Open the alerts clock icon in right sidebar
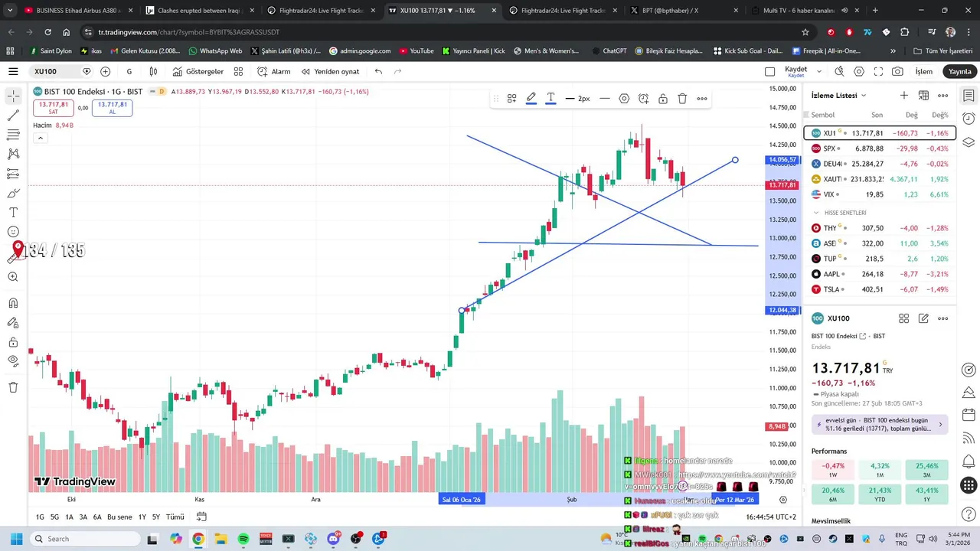The height and width of the screenshot is (551, 980). (x=969, y=119)
